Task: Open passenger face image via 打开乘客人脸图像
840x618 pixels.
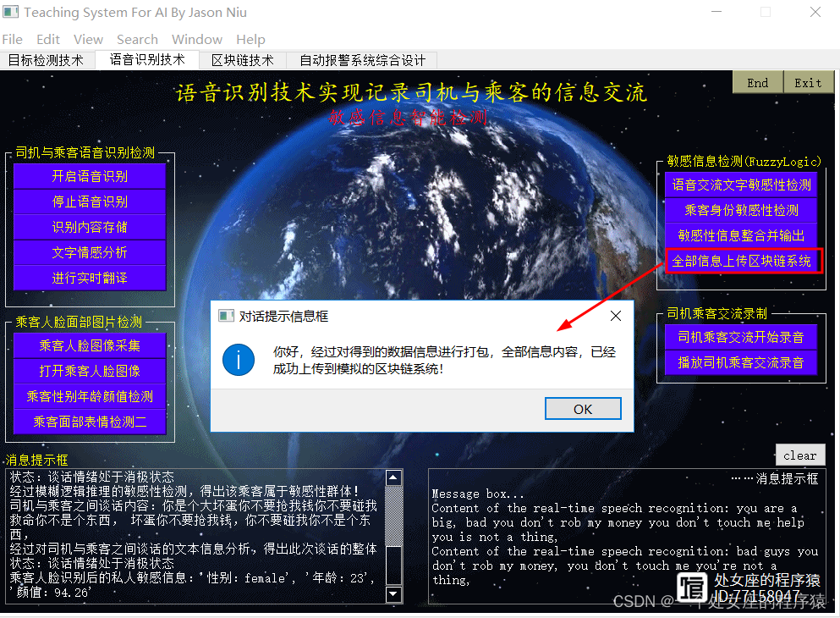Action: coord(89,371)
